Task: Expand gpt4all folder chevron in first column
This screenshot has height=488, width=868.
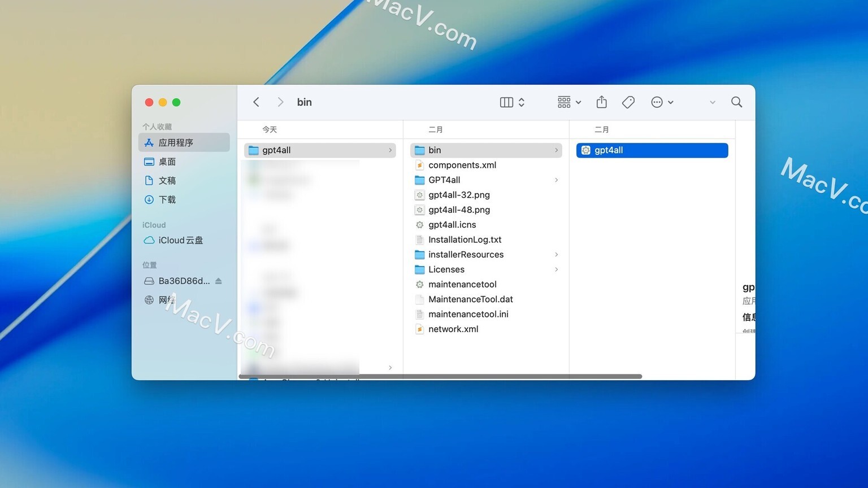Action: point(390,150)
